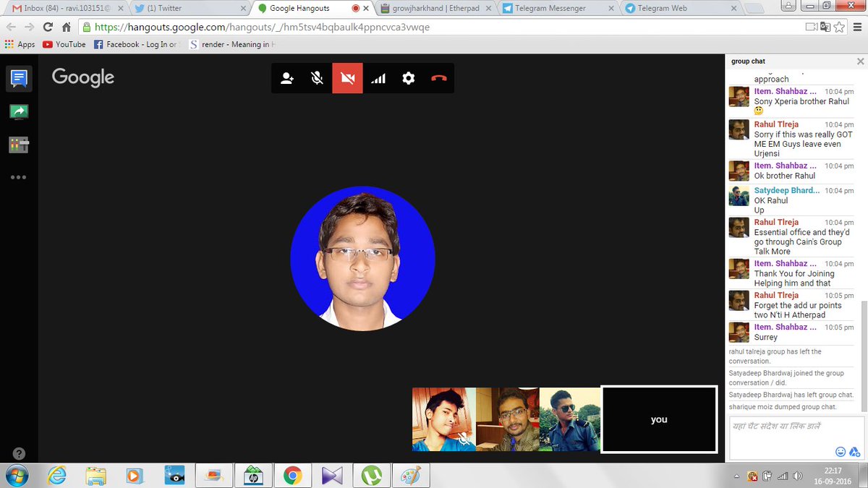Open the 'render - Meaning in' bookmark
Screen dimensions: 868x488
(231, 44)
